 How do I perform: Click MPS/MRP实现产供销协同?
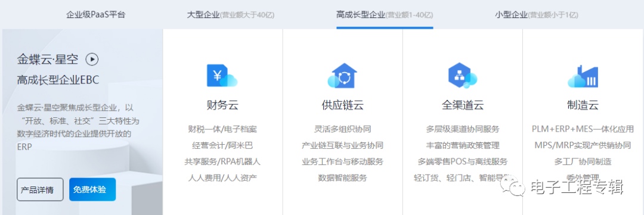point(583,145)
